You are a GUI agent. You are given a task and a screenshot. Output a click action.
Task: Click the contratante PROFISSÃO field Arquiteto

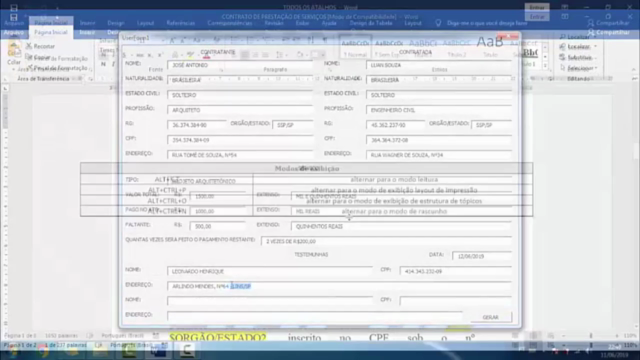(240, 110)
